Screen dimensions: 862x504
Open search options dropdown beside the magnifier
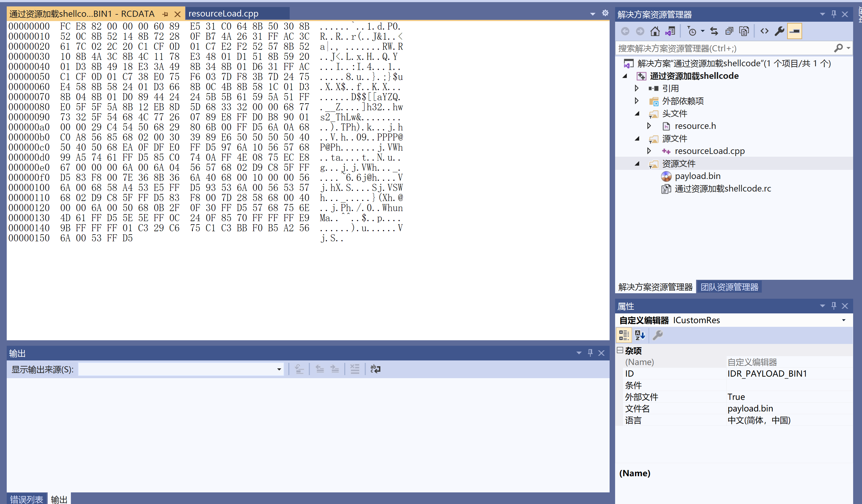(x=848, y=49)
